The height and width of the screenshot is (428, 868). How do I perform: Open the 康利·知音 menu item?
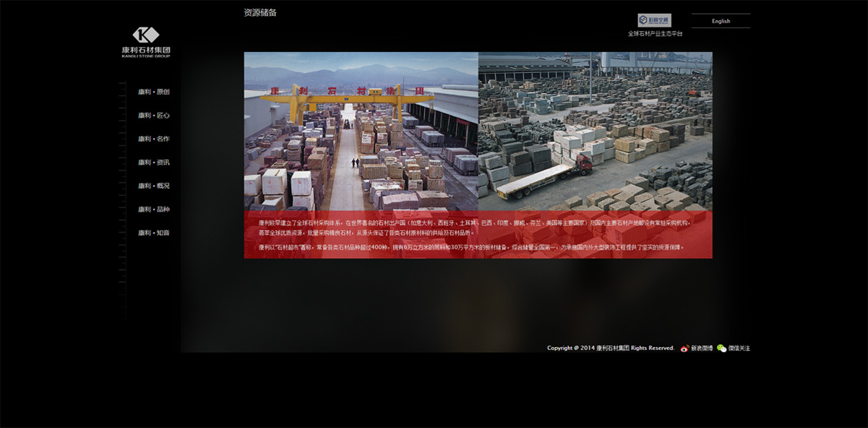click(x=153, y=233)
